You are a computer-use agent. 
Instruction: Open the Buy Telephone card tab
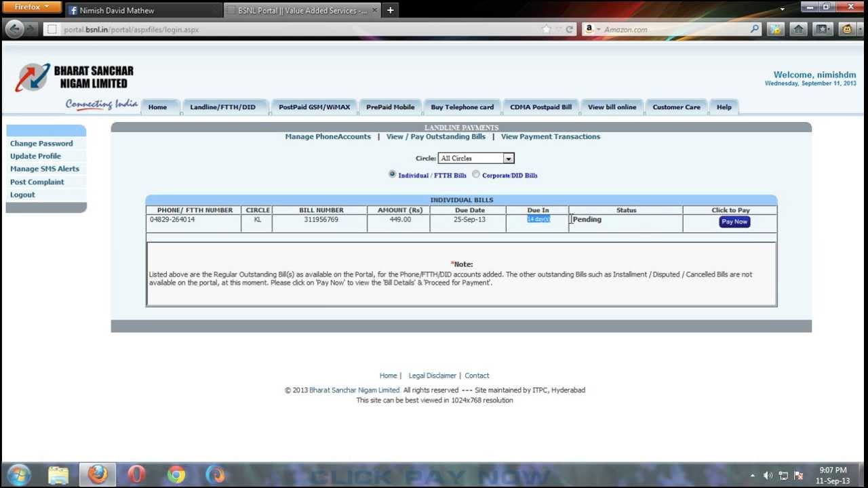coord(462,107)
